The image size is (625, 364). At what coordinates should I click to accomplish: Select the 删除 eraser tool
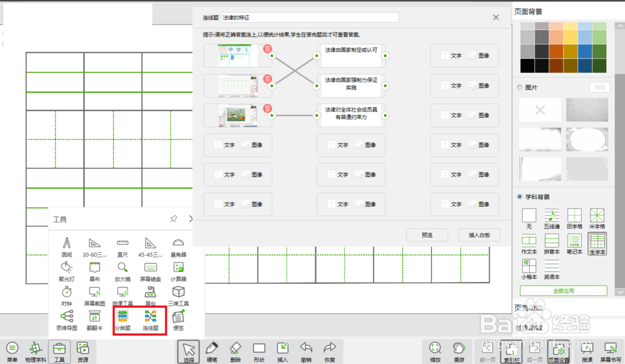[x=235, y=352]
